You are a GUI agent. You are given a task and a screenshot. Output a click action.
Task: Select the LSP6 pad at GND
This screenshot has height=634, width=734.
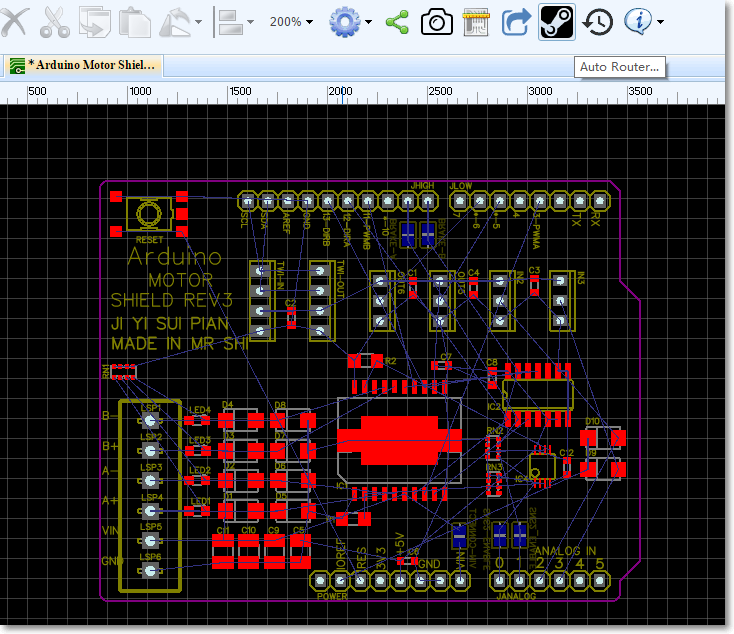point(150,570)
